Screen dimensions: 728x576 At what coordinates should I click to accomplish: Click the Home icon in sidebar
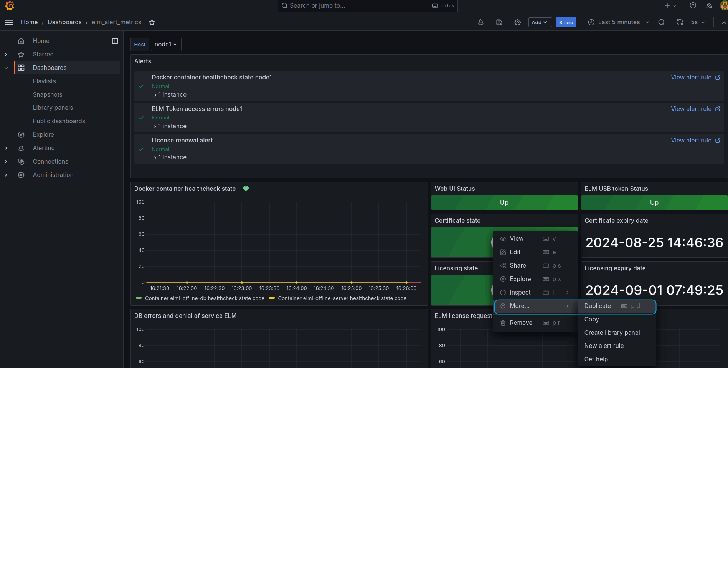coord(21,41)
